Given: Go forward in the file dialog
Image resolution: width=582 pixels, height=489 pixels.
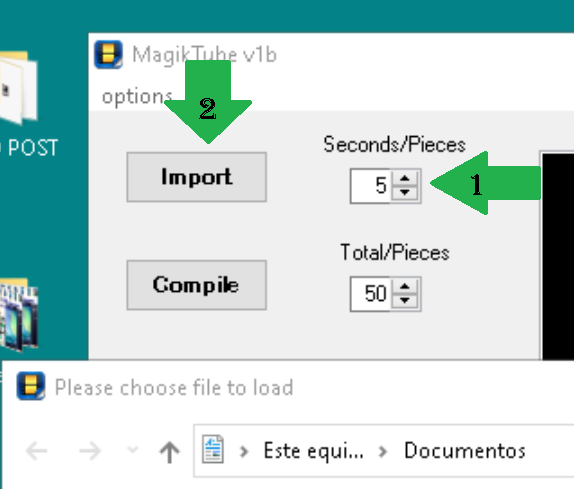Looking at the screenshot, I should click(90, 451).
